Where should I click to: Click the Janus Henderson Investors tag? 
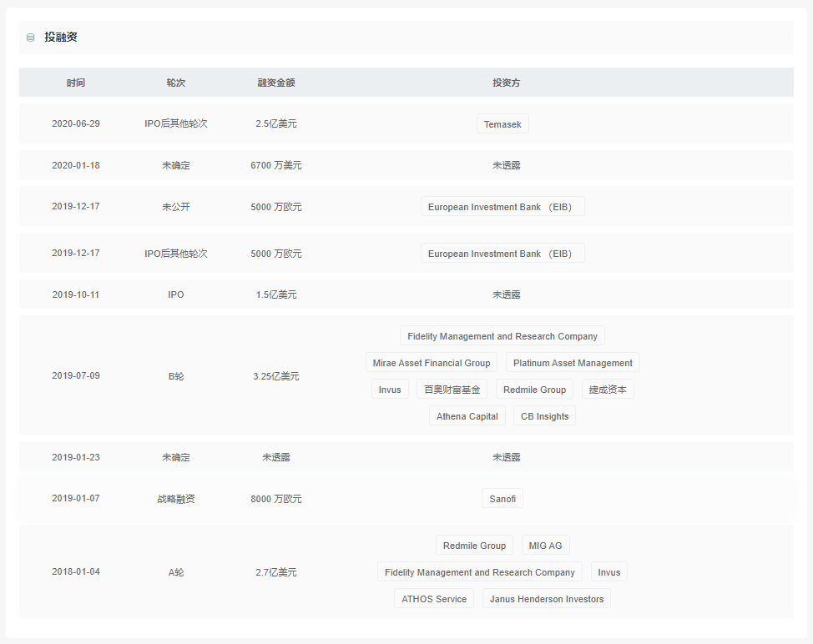[x=547, y=598]
